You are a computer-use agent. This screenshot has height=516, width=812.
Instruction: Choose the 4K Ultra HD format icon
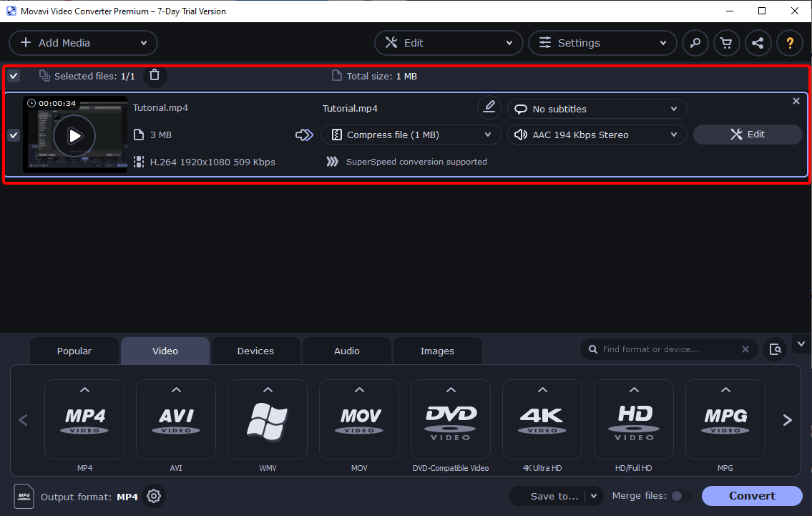[x=542, y=419]
